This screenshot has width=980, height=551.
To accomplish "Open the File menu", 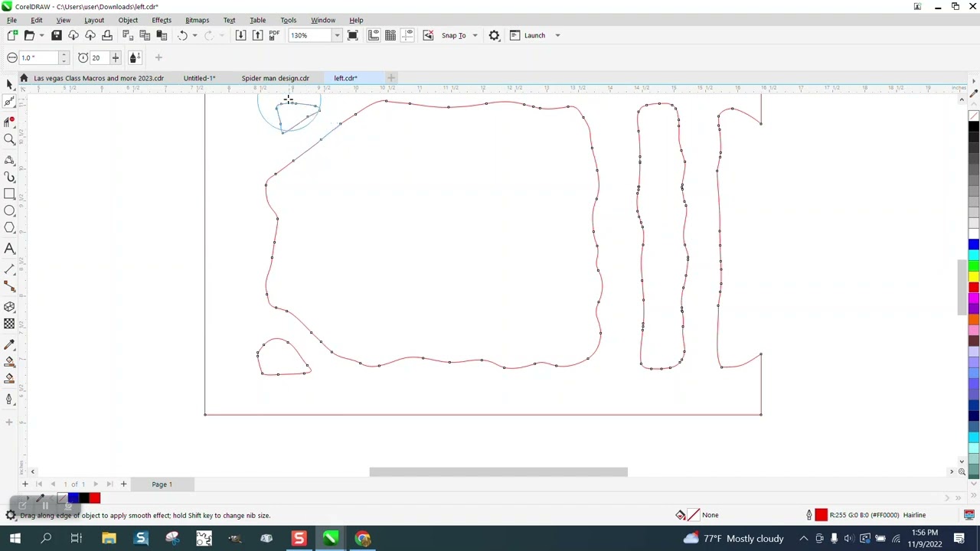I will point(12,20).
